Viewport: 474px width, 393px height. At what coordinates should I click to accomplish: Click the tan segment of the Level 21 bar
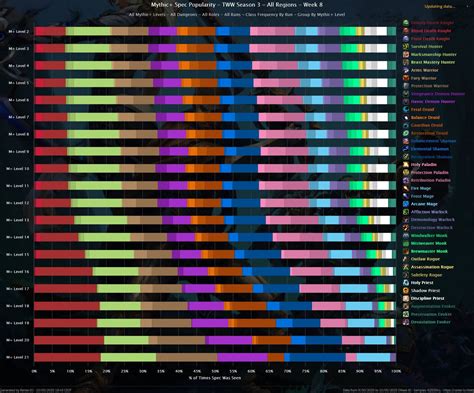[x=187, y=357]
